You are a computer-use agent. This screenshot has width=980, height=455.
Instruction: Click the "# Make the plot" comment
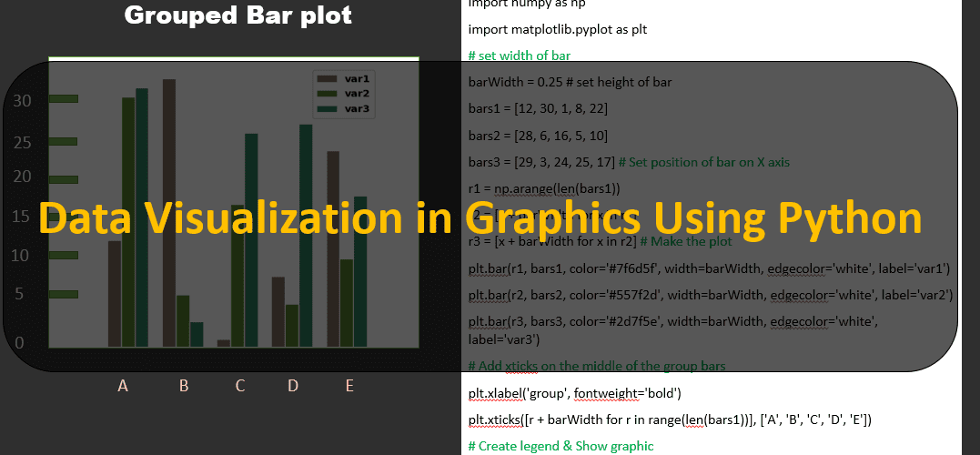[x=685, y=241]
